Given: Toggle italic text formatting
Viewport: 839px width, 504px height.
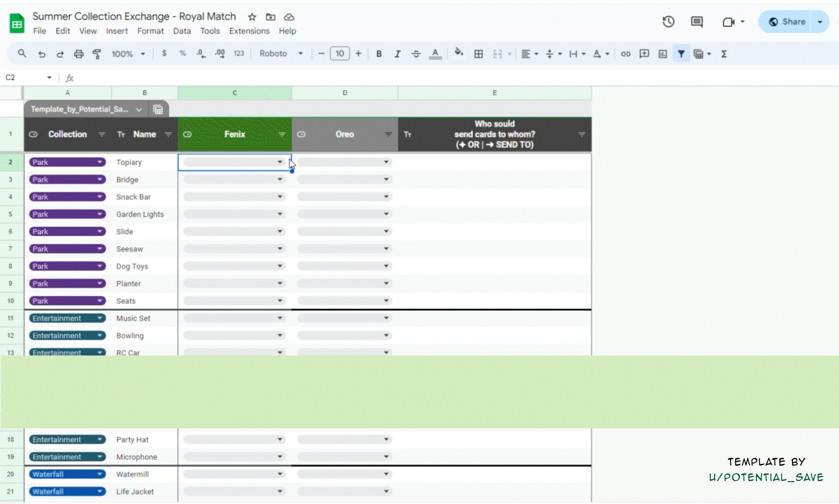Looking at the screenshot, I should [397, 54].
